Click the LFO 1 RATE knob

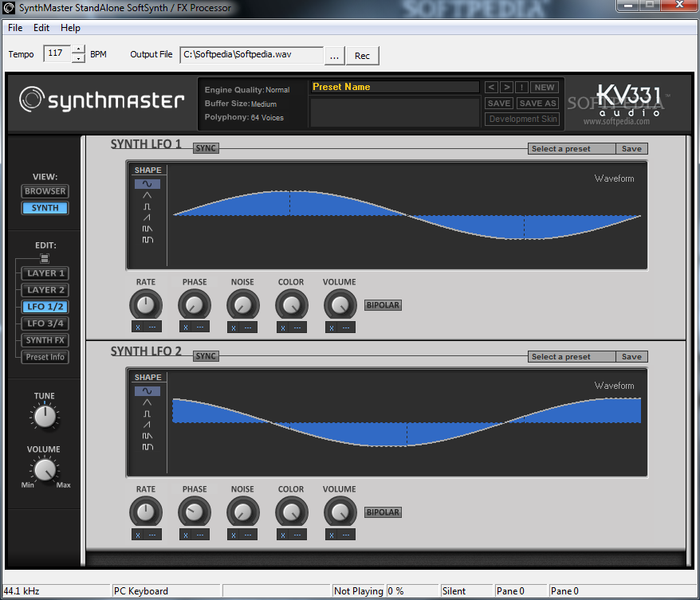(x=146, y=305)
